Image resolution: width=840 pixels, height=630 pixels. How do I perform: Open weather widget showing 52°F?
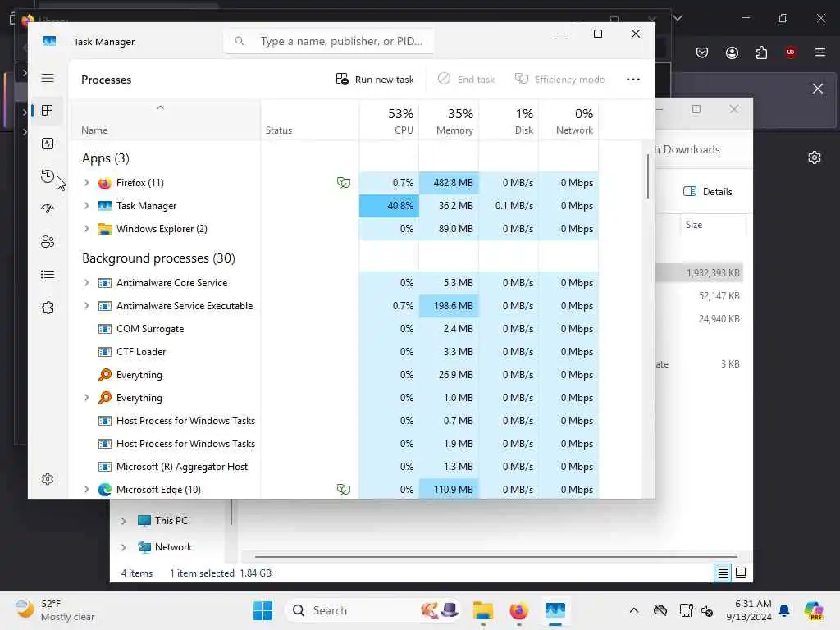(x=56, y=610)
